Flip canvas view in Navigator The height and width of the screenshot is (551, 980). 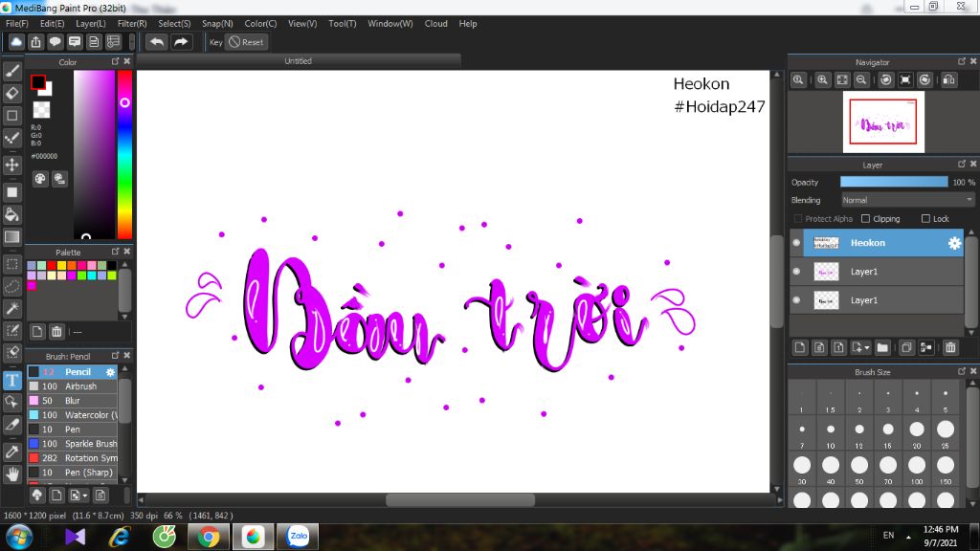[x=949, y=80]
